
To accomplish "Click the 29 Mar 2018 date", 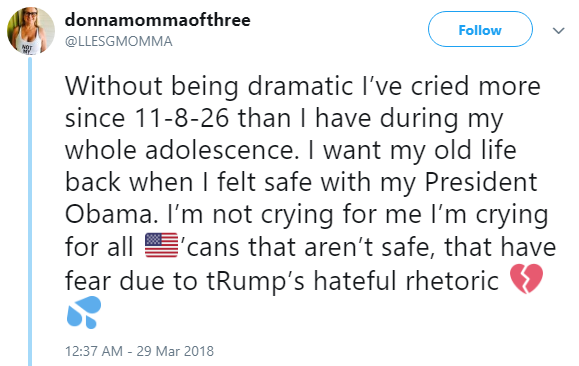I will [175, 351].
